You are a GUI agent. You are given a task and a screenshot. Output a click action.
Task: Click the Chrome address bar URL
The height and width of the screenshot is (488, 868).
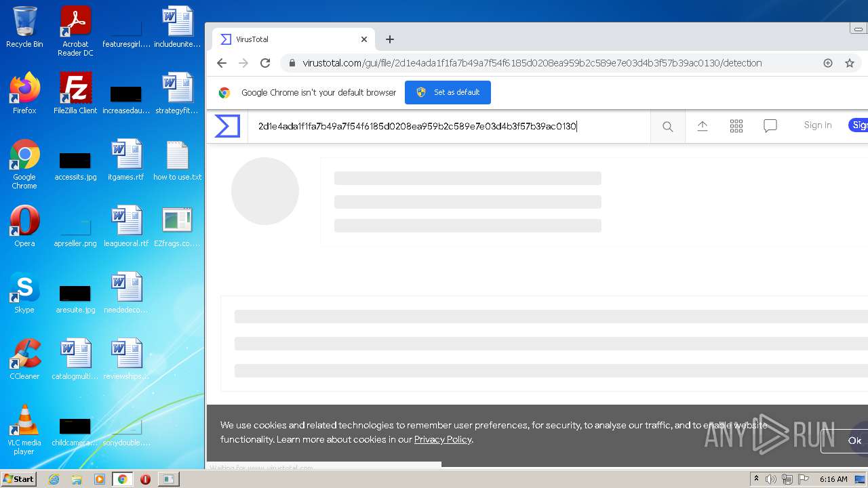(532, 63)
